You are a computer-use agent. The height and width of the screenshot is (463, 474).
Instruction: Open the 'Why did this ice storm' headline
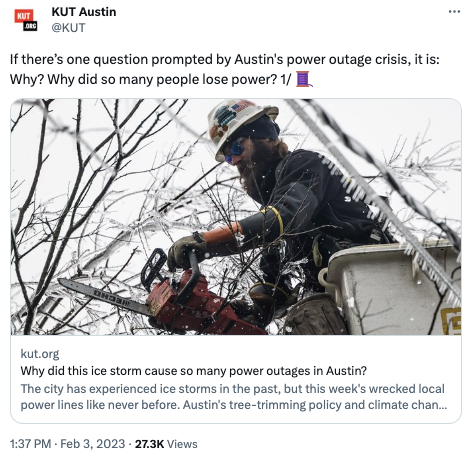point(194,371)
